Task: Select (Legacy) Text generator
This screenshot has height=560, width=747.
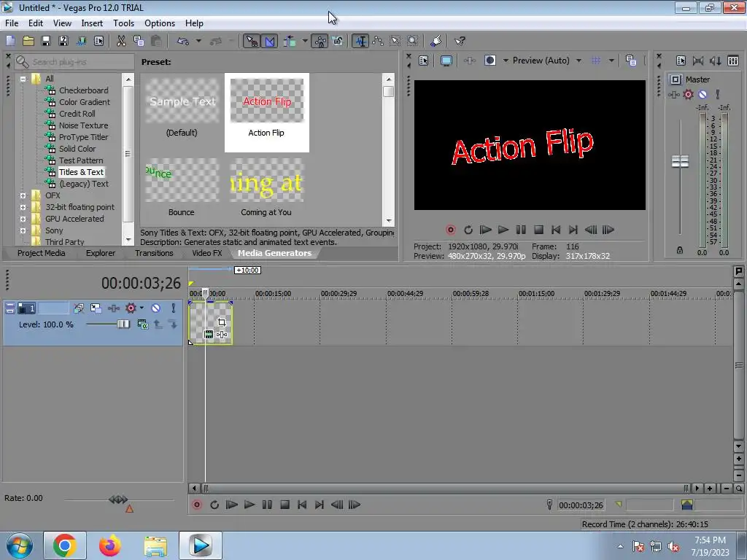Action: pos(84,184)
